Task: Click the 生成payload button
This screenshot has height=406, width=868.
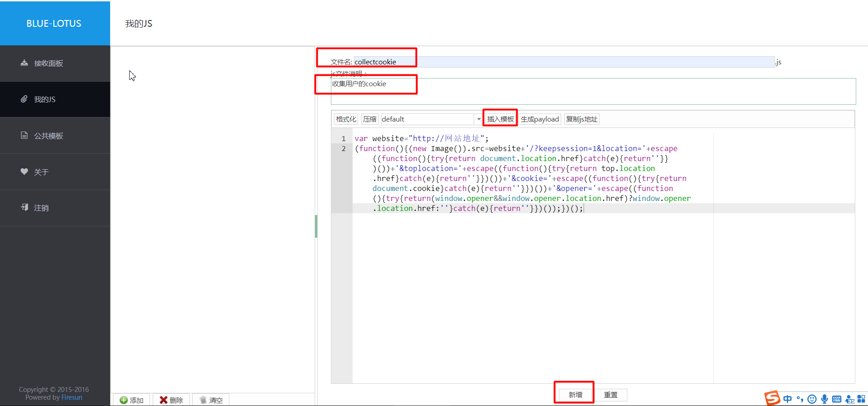Action: click(x=539, y=119)
